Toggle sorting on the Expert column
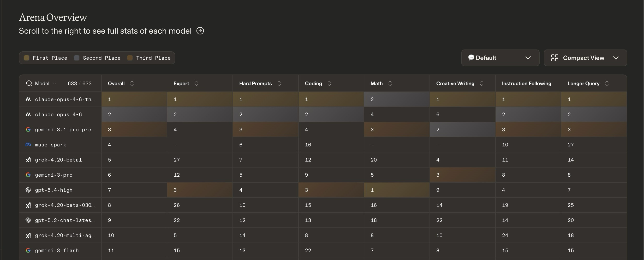This screenshot has width=644, height=260. [x=196, y=83]
